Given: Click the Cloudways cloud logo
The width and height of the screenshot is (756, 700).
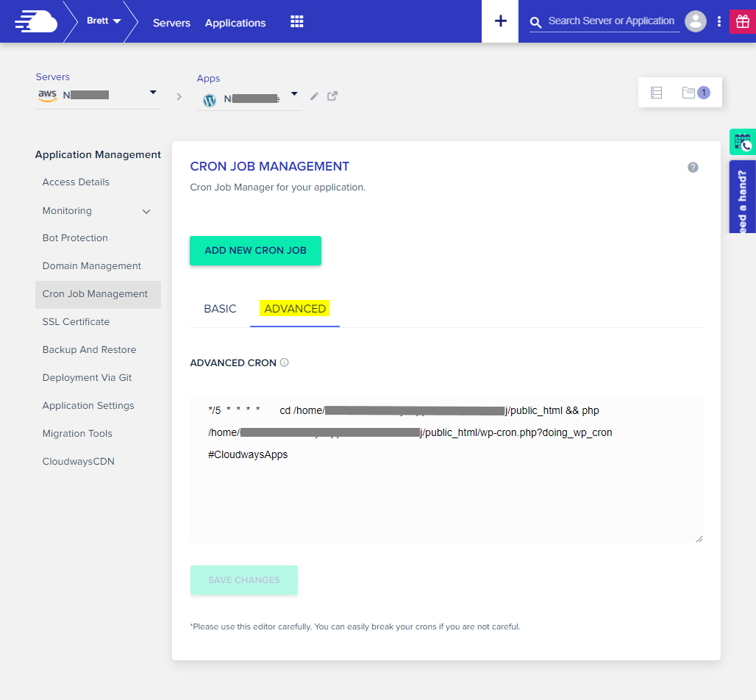Looking at the screenshot, I should [36, 22].
